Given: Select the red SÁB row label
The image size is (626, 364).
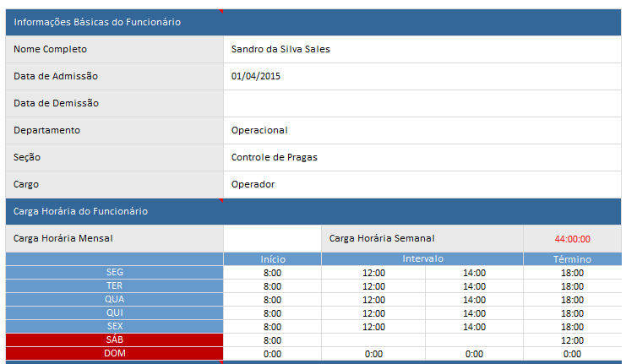Looking at the screenshot, I should click(x=114, y=340).
